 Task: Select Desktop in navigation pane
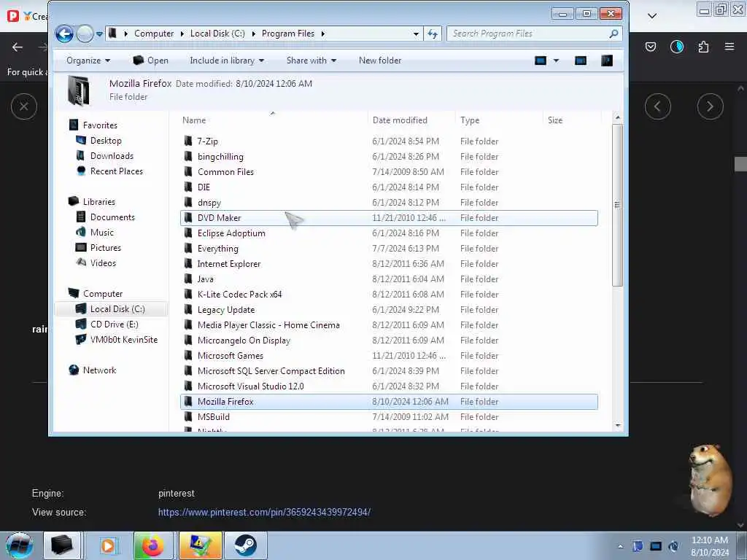[x=106, y=141]
